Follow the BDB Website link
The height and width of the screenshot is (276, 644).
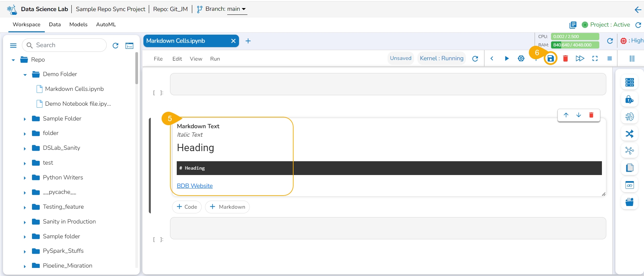click(195, 186)
